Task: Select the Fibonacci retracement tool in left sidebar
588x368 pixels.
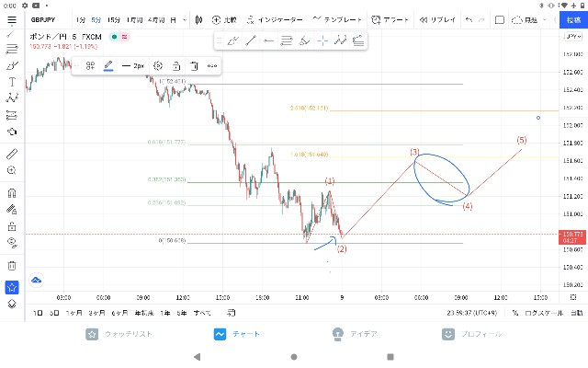Action: [12, 49]
